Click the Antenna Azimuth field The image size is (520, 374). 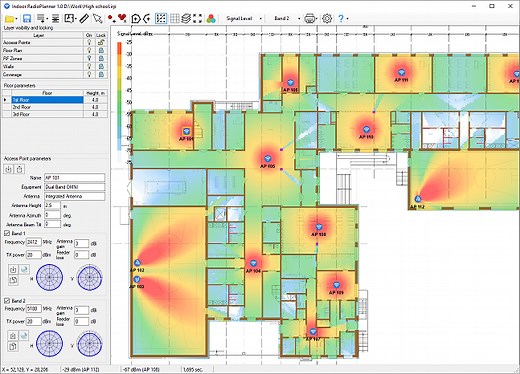coord(52,215)
